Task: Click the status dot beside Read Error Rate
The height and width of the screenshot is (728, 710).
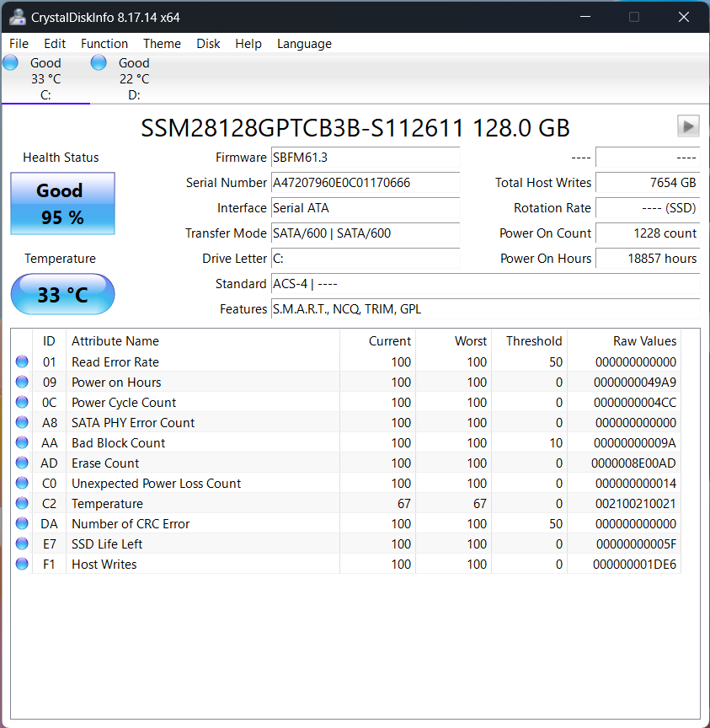Action: click(21, 361)
